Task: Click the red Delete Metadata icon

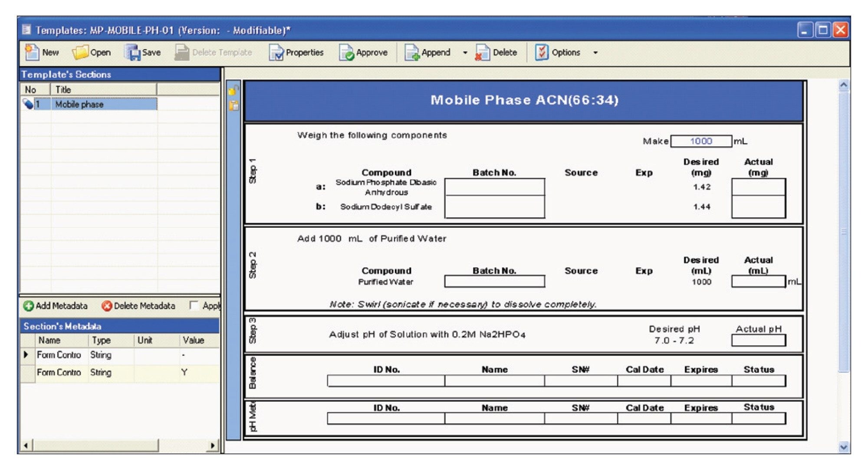Action: click(107, 306)
